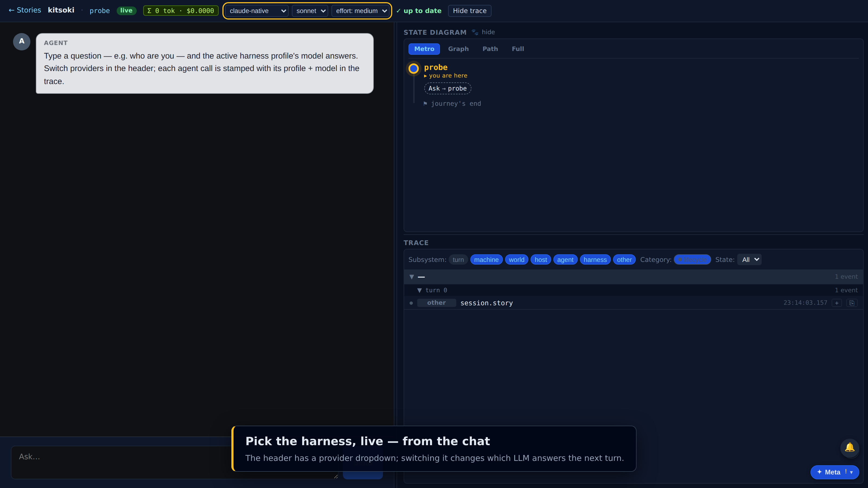Click the notification bell icon

pos(850,448)
